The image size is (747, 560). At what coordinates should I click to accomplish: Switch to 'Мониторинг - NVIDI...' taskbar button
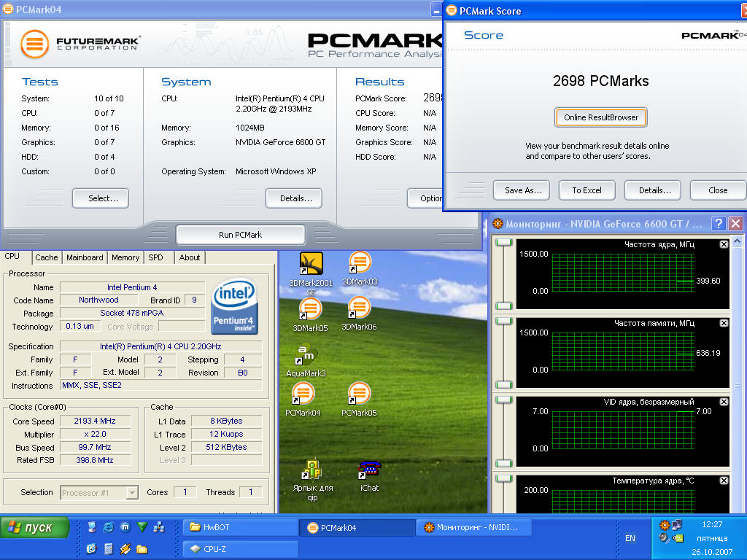[474, 527]
